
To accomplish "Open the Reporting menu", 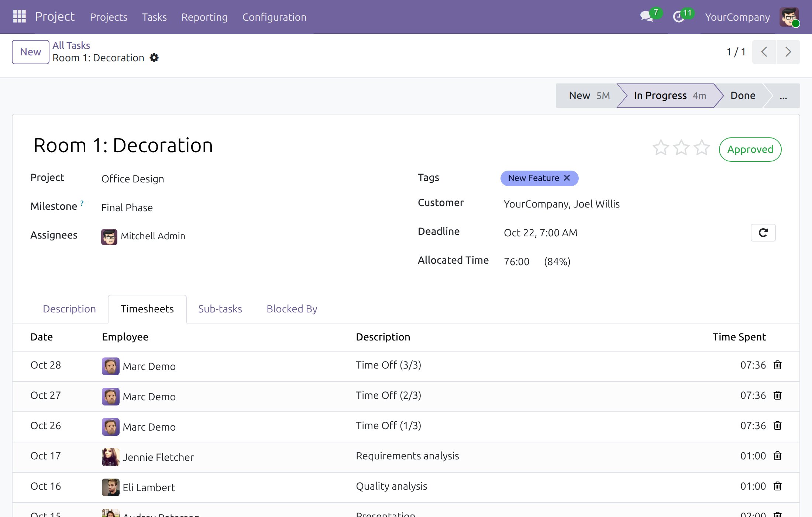I will (204, 17).
